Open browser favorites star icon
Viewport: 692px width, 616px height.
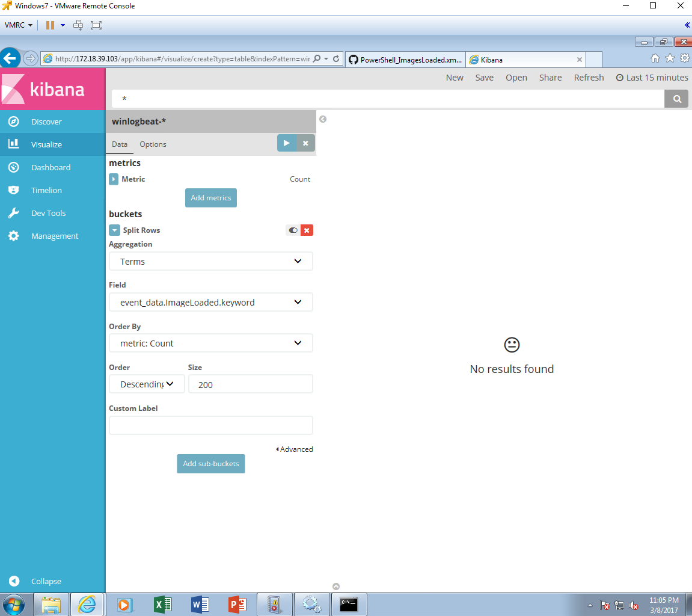point(670,58)
